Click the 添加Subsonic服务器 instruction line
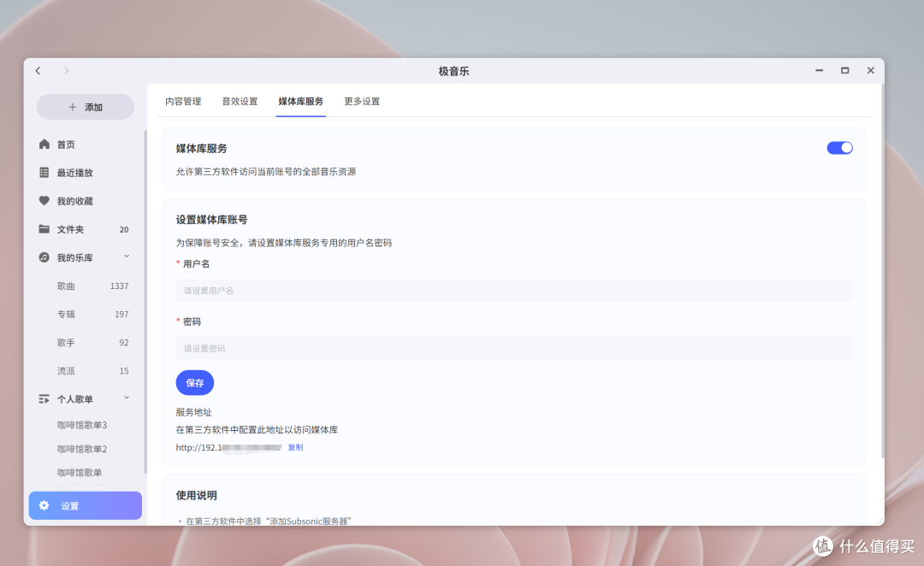This screenshot has height=566, width=924. 268,522
